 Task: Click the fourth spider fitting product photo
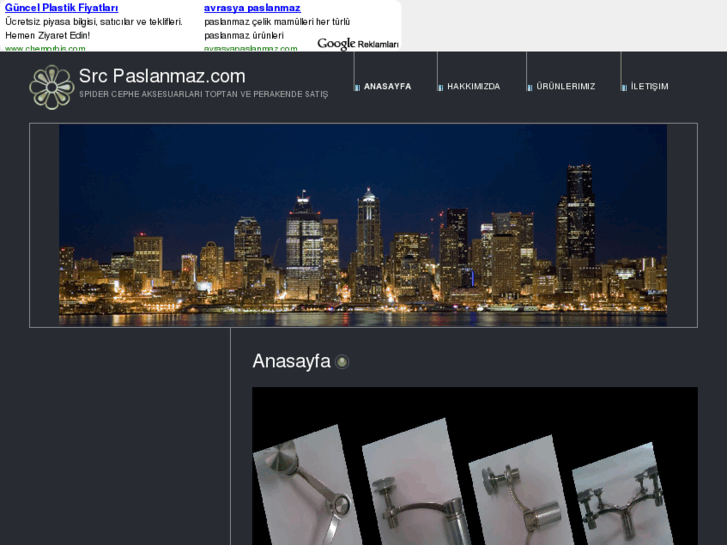pyautogui.click(x=624, y=494)
